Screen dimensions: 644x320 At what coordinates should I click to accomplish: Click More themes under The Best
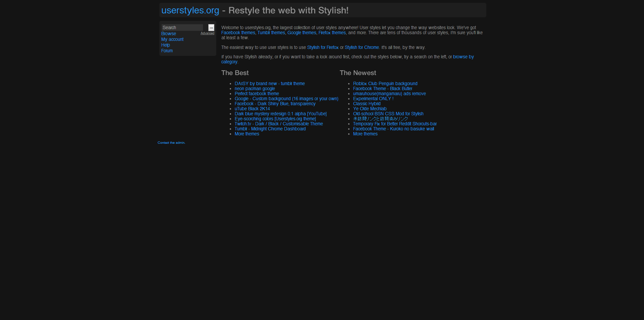(x=247, y=134)
